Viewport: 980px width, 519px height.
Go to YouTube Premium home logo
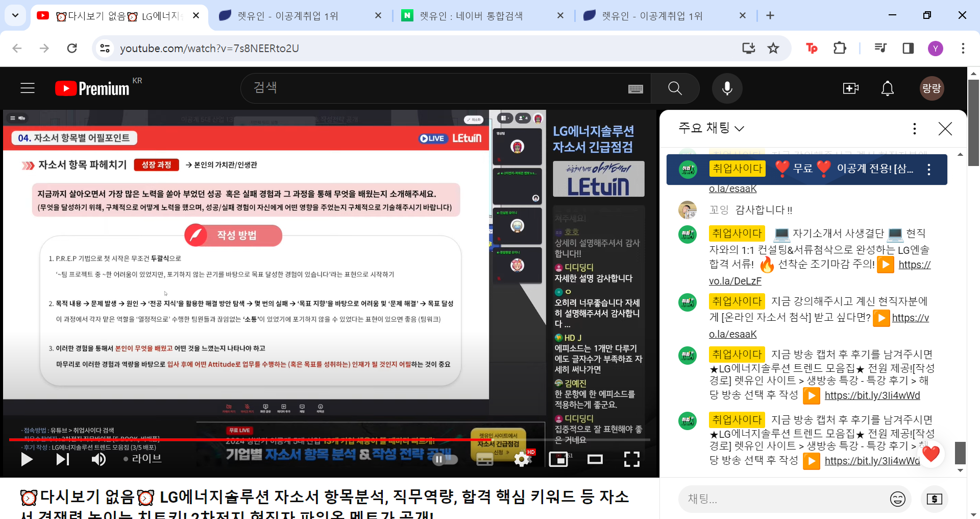point(92,88)
